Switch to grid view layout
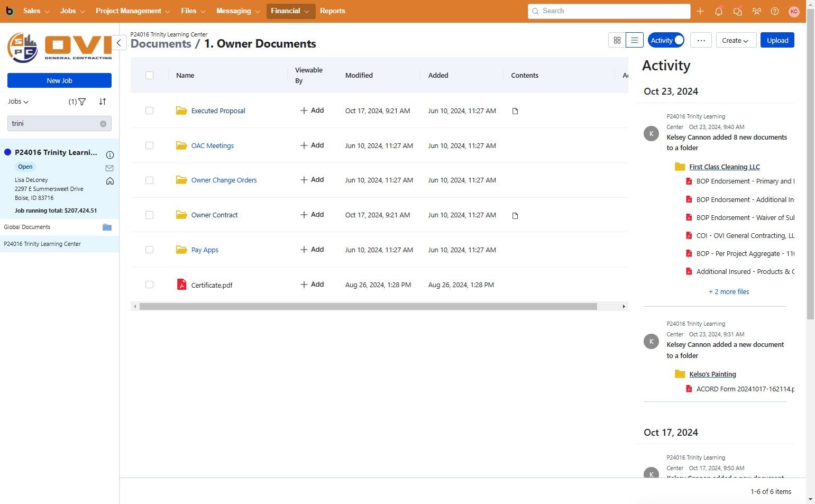 pos(617,40)
